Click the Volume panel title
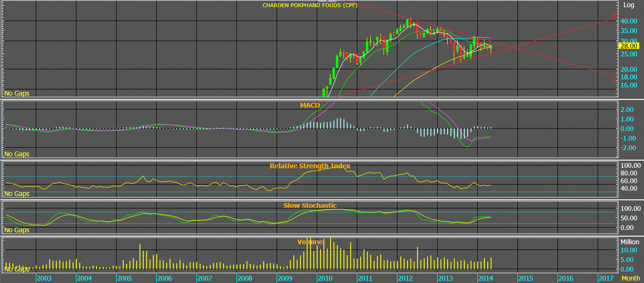The height and width of the screenshot is (283, 644). tap(311, 242)
